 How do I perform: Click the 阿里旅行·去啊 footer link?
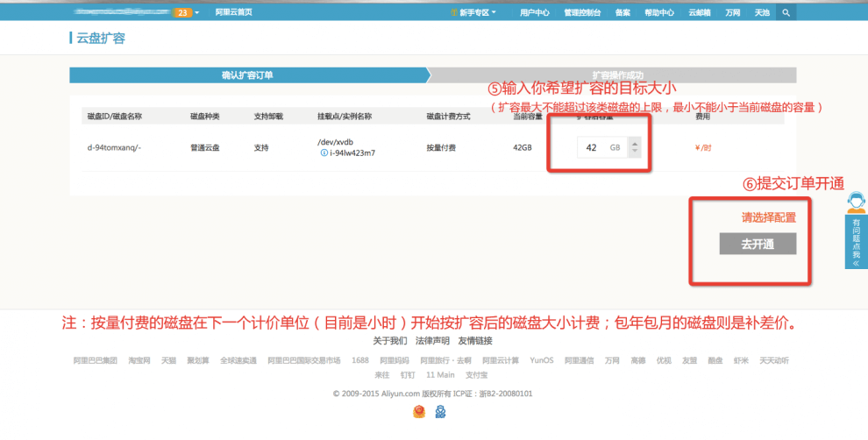tap(445, 361)
